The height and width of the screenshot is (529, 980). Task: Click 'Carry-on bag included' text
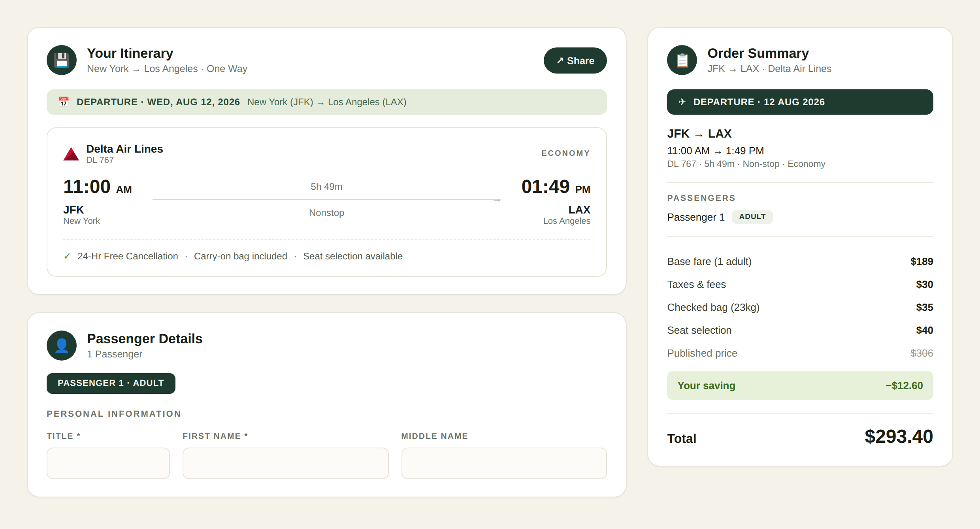point(241,256)
